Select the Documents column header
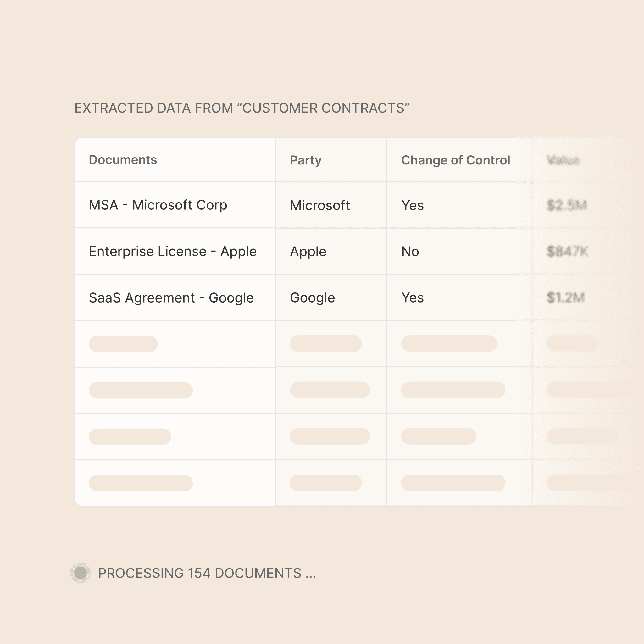This screenshot has width=644, height=644. tap(123, 160)
